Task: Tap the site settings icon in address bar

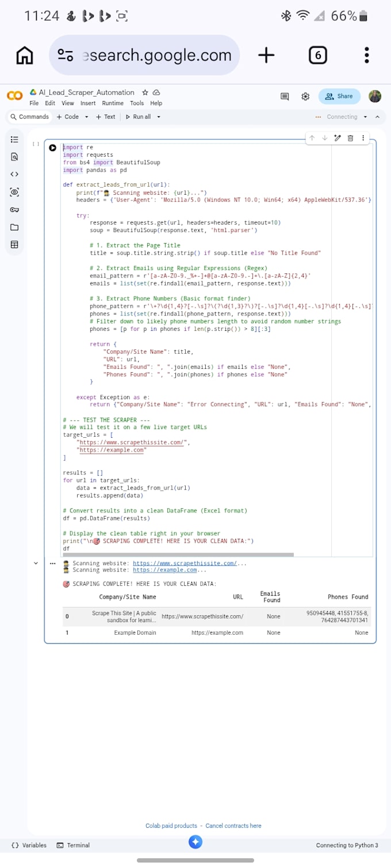Action: click(66, 56)
